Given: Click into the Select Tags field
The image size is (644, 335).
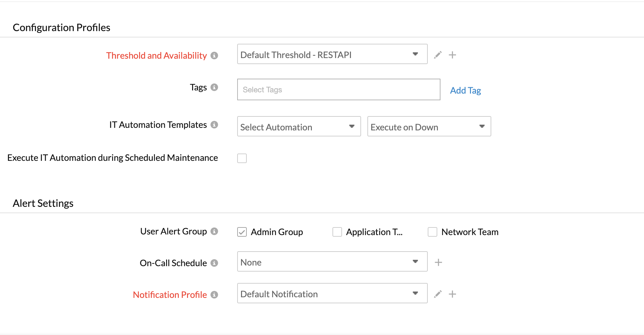Looking at the screenshot, I should point(339,90).
